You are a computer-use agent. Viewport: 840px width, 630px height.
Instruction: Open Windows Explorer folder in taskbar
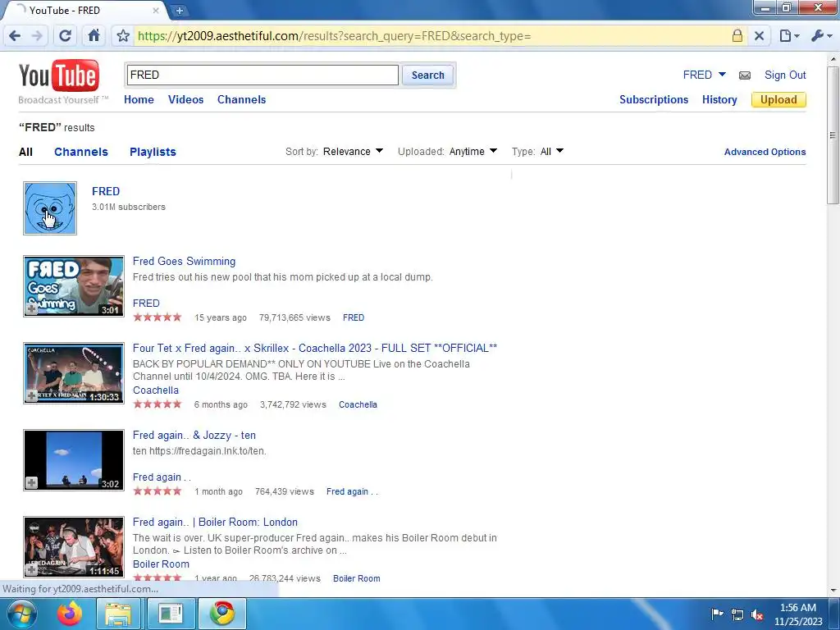[x=118, y=614]
